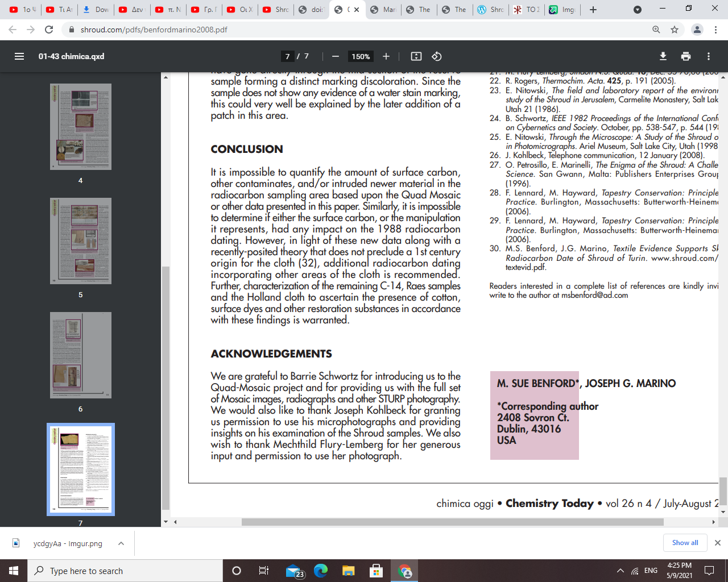
Task: Click Show all downloads button
Action: coord(685,543)
